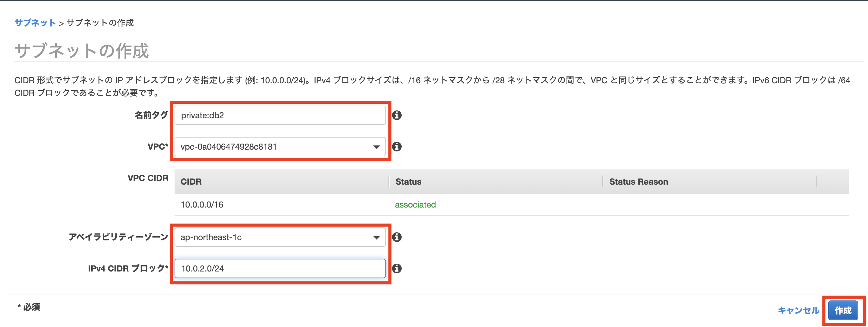Click the 作成 button

click(x=843, y=310)
